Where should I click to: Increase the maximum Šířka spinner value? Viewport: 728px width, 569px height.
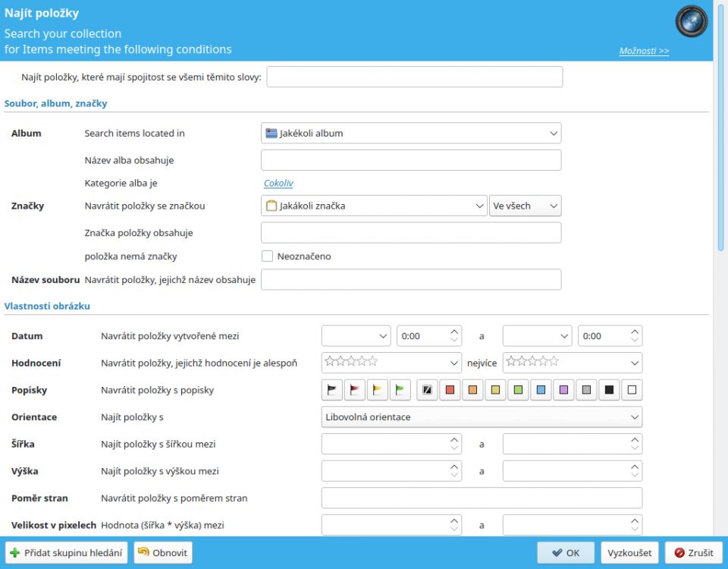click(x=635, y=439)
